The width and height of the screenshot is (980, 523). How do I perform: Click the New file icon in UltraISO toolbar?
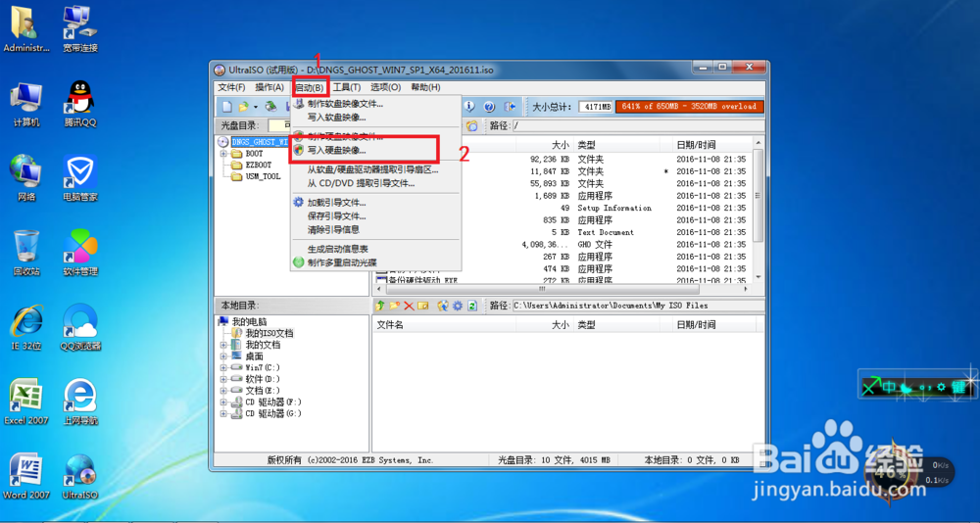point(227,107)
